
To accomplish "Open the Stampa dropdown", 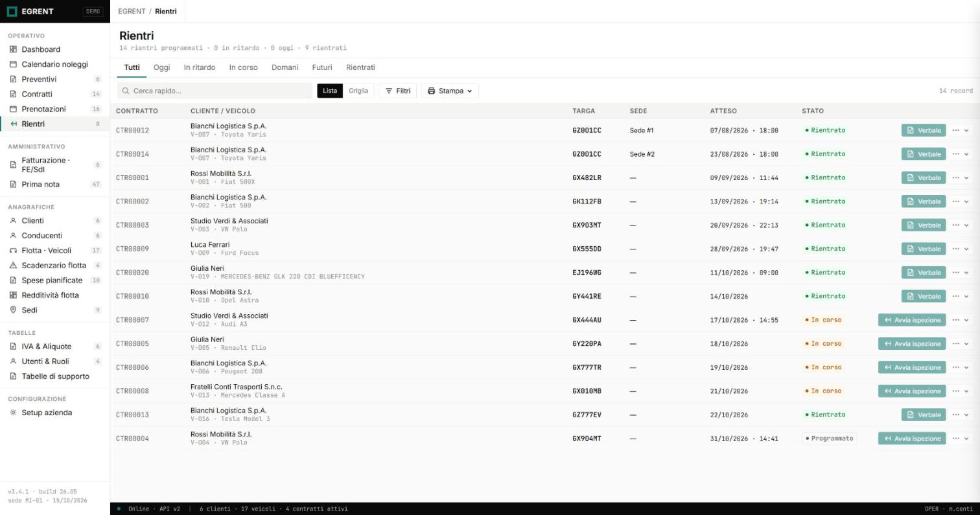I will 450,91.
